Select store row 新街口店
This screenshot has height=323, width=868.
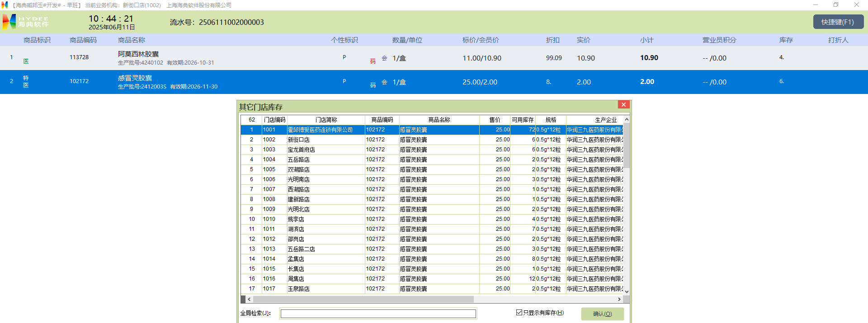432,140
